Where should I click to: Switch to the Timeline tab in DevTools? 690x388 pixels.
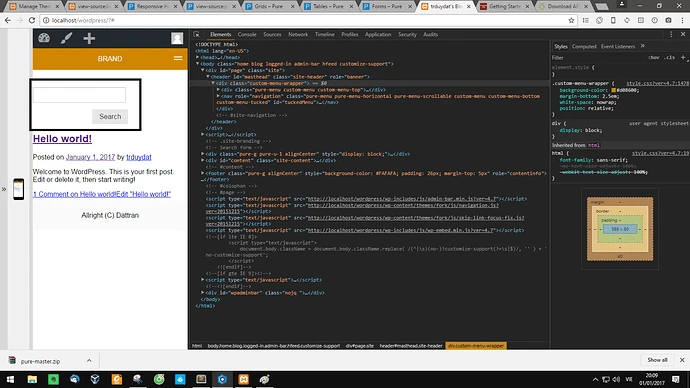(x=324, y=34)
